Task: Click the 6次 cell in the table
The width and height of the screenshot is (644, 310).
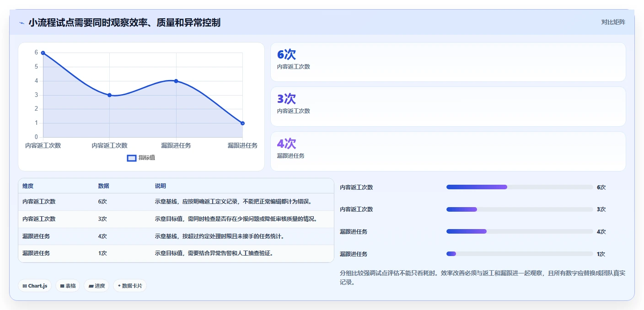Action: point(102,202)
